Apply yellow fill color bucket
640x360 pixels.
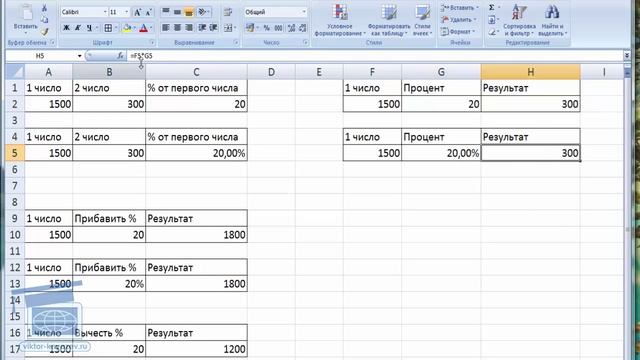pyautogui.click(x=127, y=28)
